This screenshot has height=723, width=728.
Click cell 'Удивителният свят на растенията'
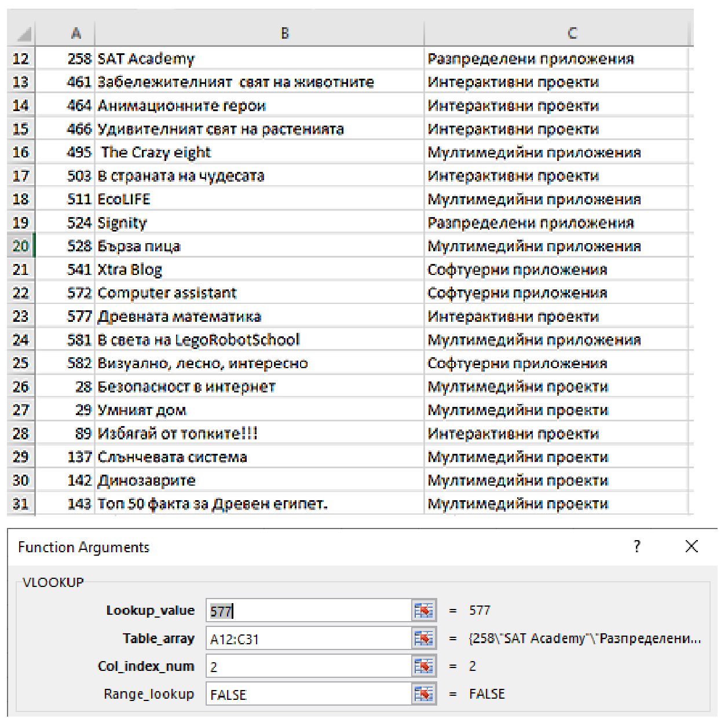point(259,129)
